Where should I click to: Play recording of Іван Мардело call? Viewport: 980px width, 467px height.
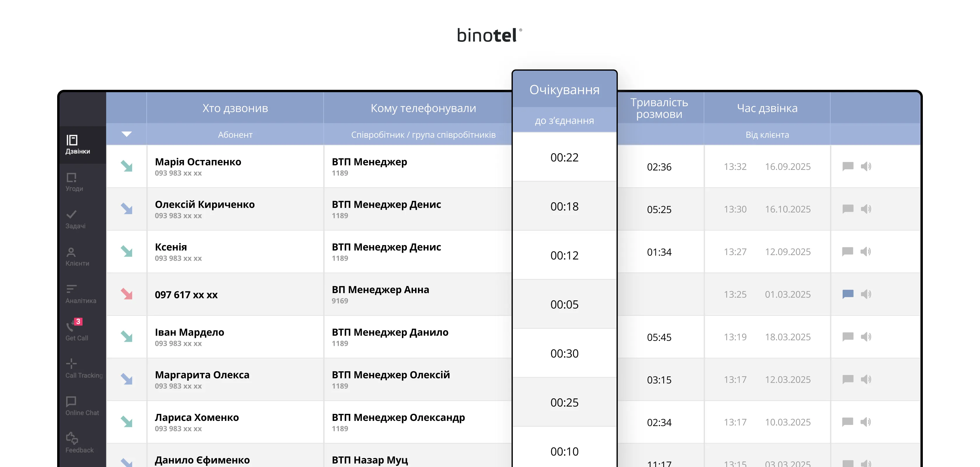[866, 337]
